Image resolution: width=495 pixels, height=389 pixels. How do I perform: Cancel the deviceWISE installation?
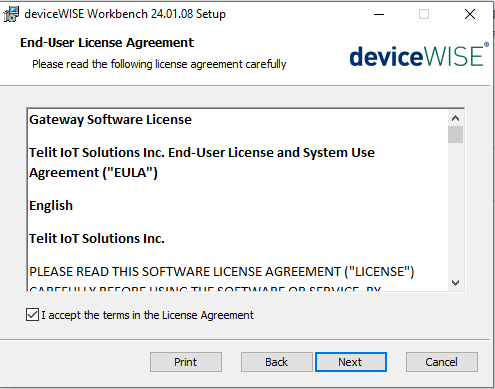click(x=442, y=362)
